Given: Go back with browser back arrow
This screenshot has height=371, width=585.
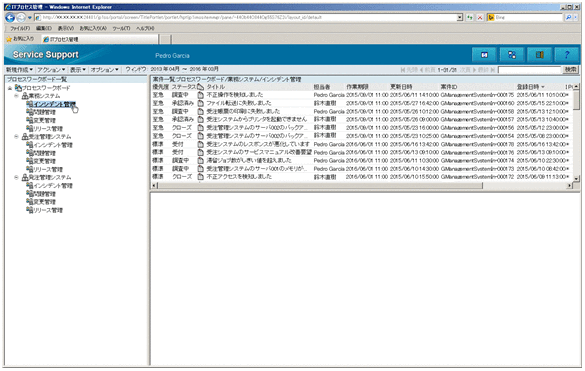Looking at the screenshot, I should coord(10,18).
